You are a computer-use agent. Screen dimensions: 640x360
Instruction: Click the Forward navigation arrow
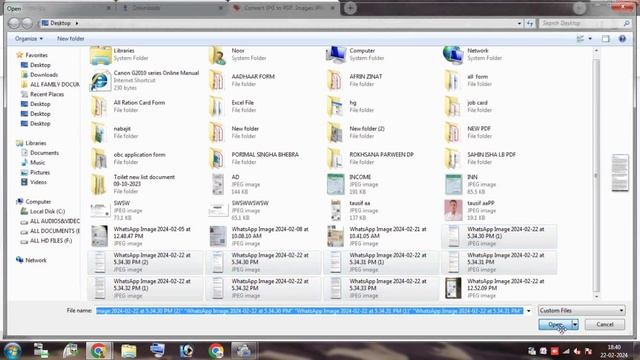click(27, 23)
